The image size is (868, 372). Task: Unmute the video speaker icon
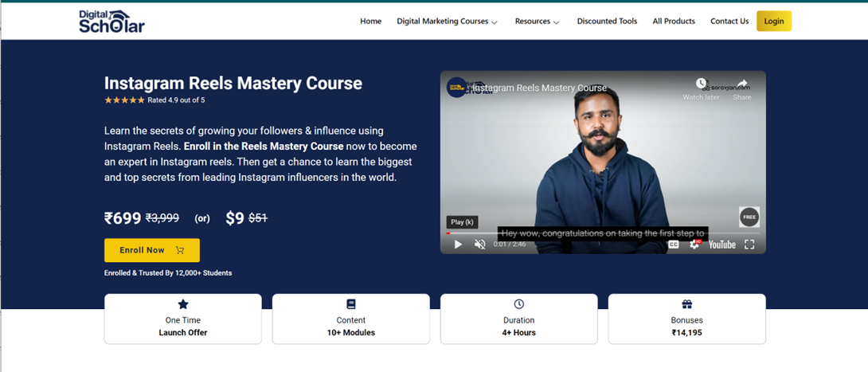(x=480, y=244)
